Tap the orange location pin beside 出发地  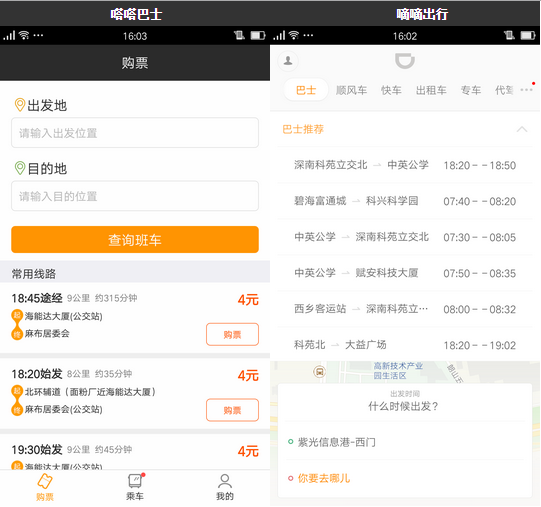(20, 105)
